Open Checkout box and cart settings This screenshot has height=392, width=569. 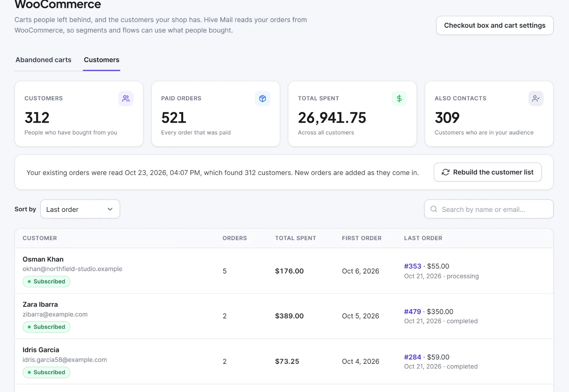(x=495, y=25)
